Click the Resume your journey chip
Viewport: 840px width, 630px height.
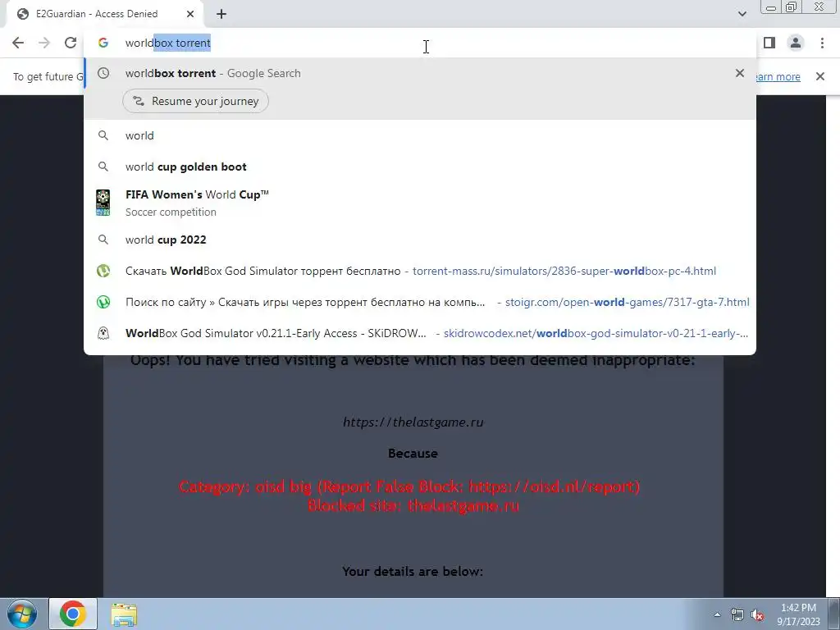[x=195, y=101]
